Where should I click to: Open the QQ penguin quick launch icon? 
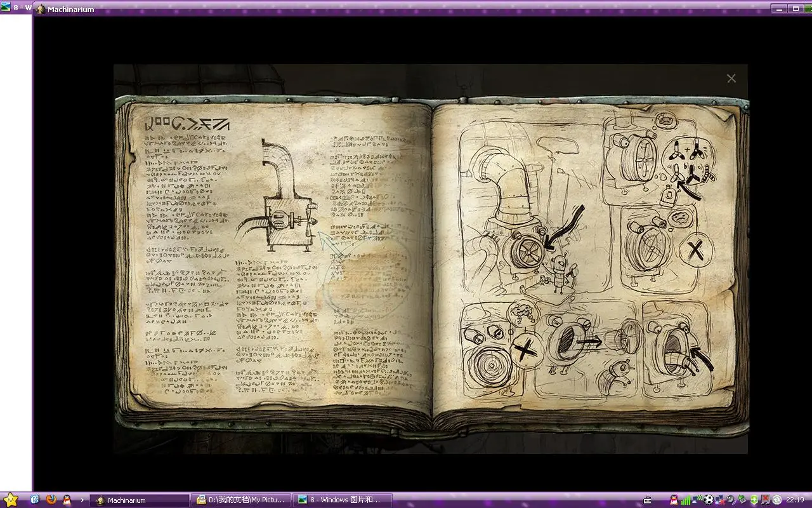67,500
